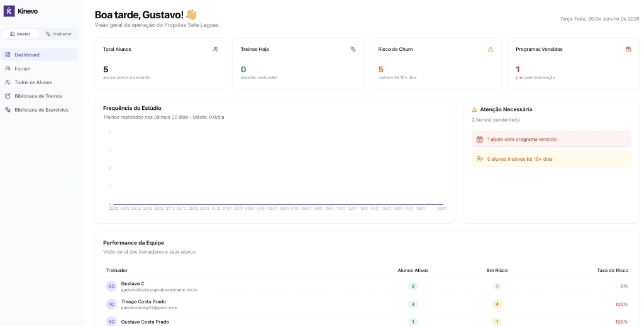Click the Biblioteca de Exercícios icon
Image resolution: width=644 pixels, height=326 pixels.
[8, 110]
